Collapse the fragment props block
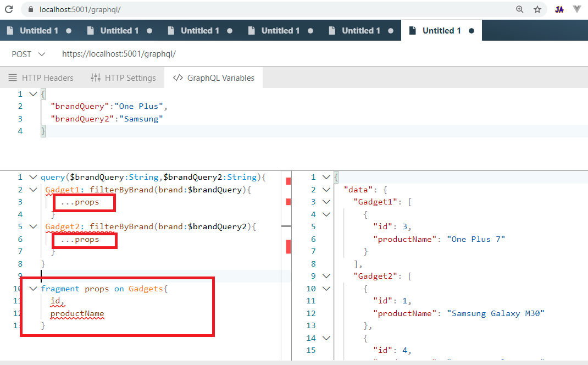The height and width of the screenshot is (365, 588). [33, 288]
